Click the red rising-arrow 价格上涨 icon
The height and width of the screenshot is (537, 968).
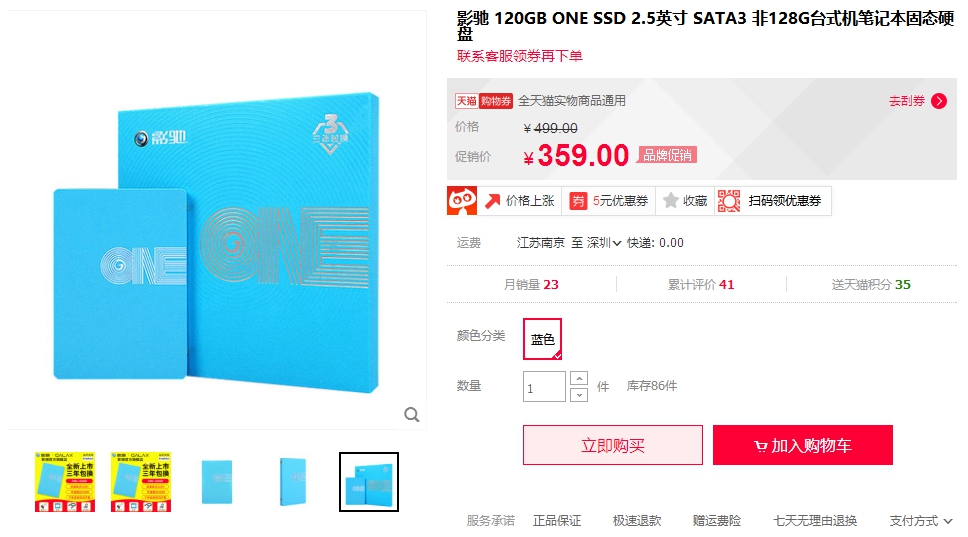[492, 201]
